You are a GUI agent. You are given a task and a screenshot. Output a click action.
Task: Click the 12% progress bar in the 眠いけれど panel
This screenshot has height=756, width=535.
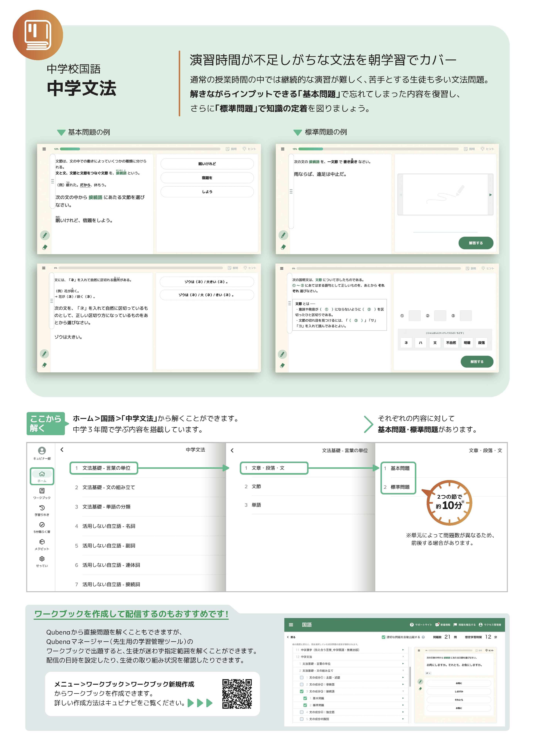click(140, 149)
